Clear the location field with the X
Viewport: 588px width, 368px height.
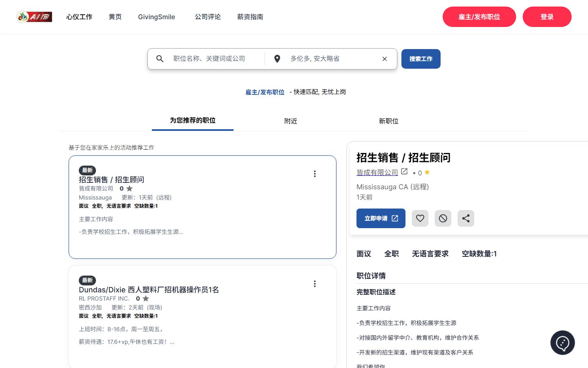[x=385, y=59]
